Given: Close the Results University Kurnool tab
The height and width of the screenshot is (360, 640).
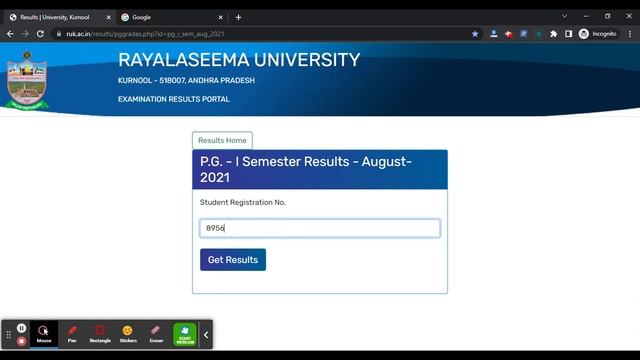Looking at the screenshot, I should 109,18.
